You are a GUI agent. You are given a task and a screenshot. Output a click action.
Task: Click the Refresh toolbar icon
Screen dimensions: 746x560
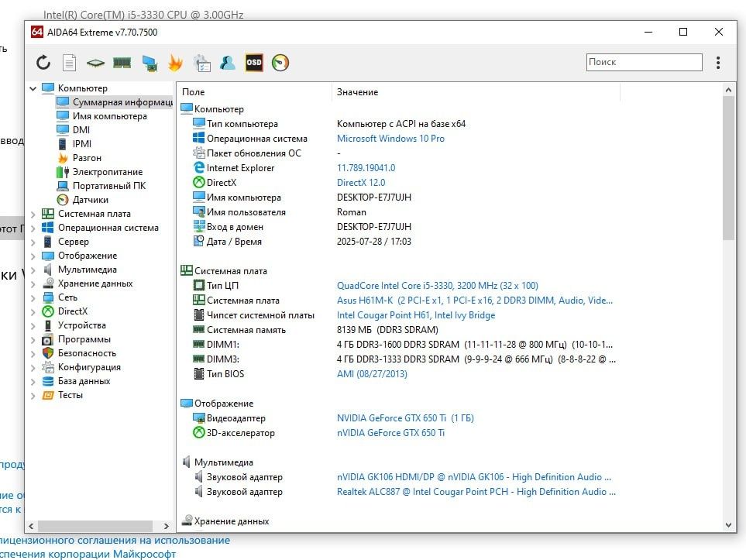click(x=43, y=62)
